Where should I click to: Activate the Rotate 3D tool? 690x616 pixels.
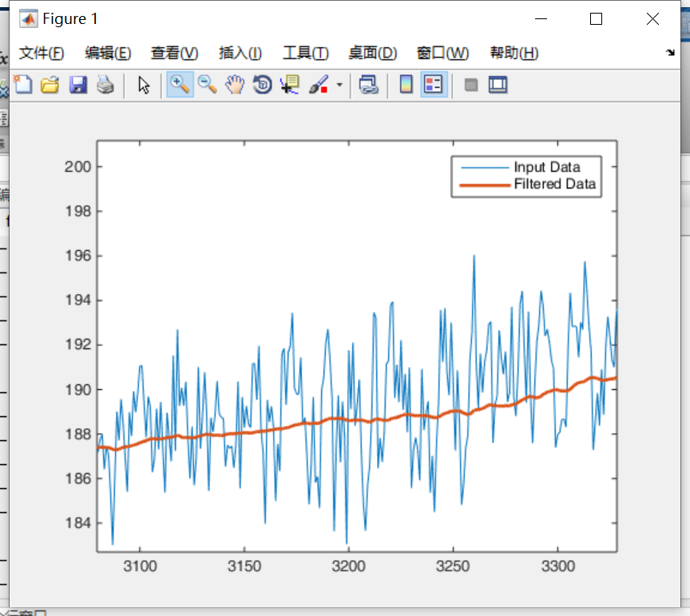tap(262, 85)
